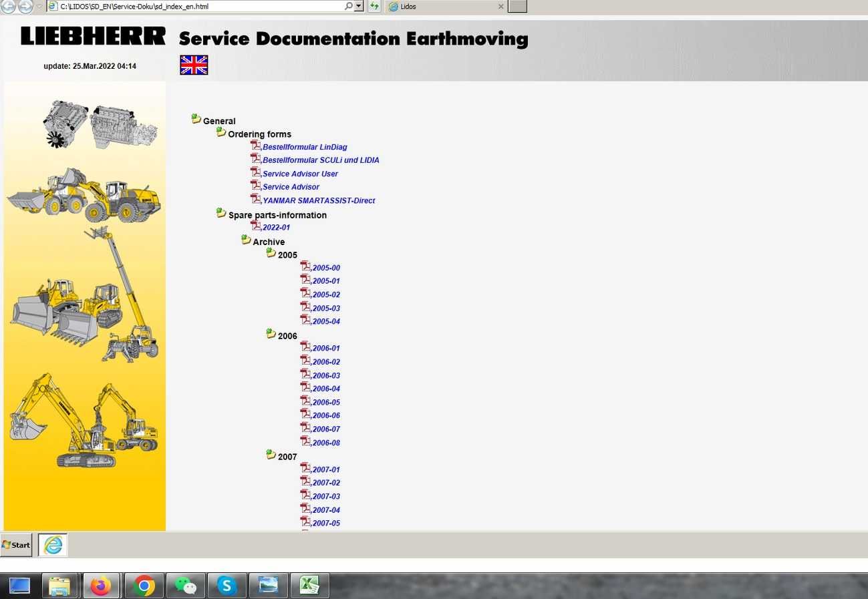This screenshot has width=868, height=599.
Task: Click the dozers and telehandler image
Action: click(x=84, y=295)
